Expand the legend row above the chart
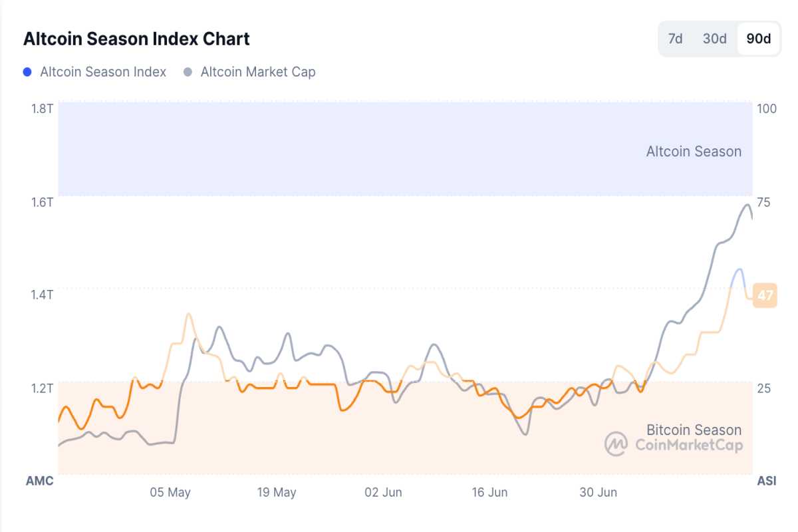Screen dimensions: 798x532 coord(170,71)
